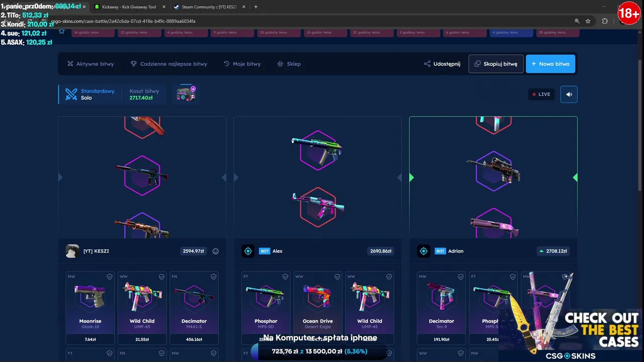
Task: Open Alex's Phosphor MP5-SD card
Action: tap(266, 308)
